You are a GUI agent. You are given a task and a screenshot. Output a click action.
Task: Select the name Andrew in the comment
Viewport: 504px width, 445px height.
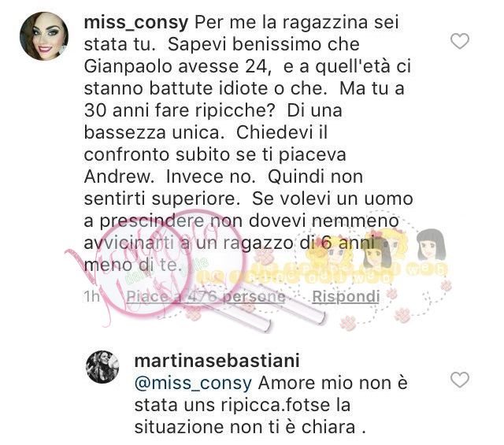click(117, 176)
